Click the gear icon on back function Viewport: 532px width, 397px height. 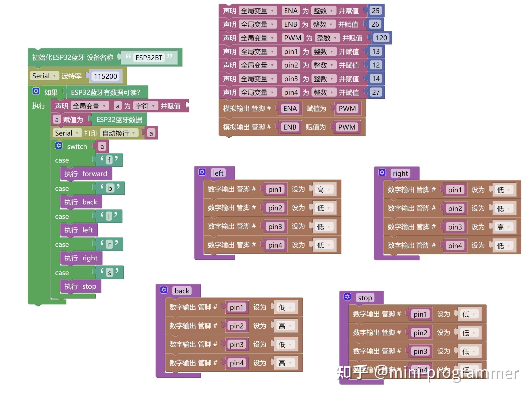[164, 290]
